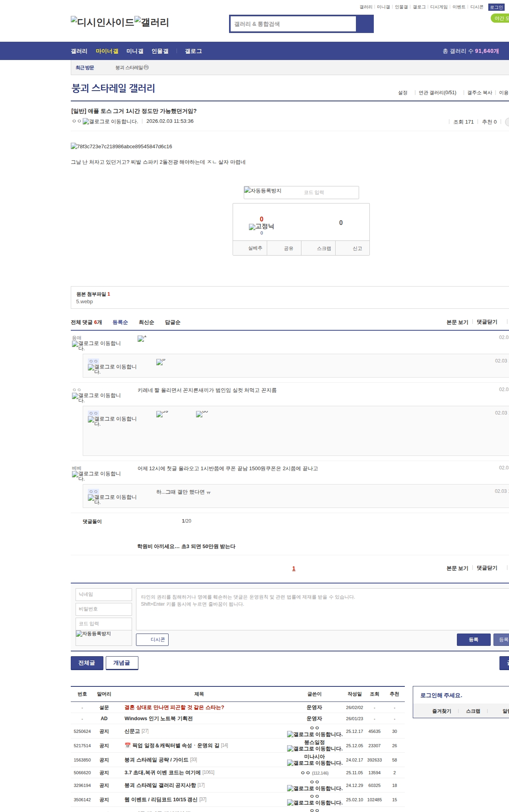Open the 디시콘 emoticon picker
Viewport: 509px width, 812px height.
click(x=152, y=640)
